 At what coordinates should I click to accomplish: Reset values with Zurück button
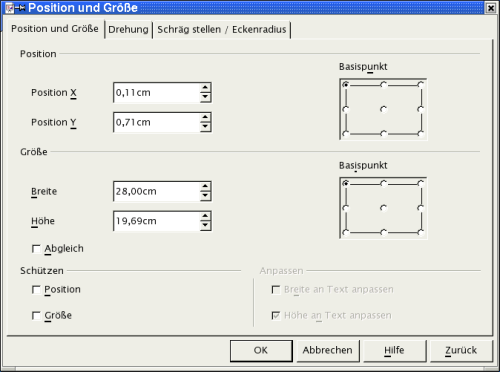[461, 351]
